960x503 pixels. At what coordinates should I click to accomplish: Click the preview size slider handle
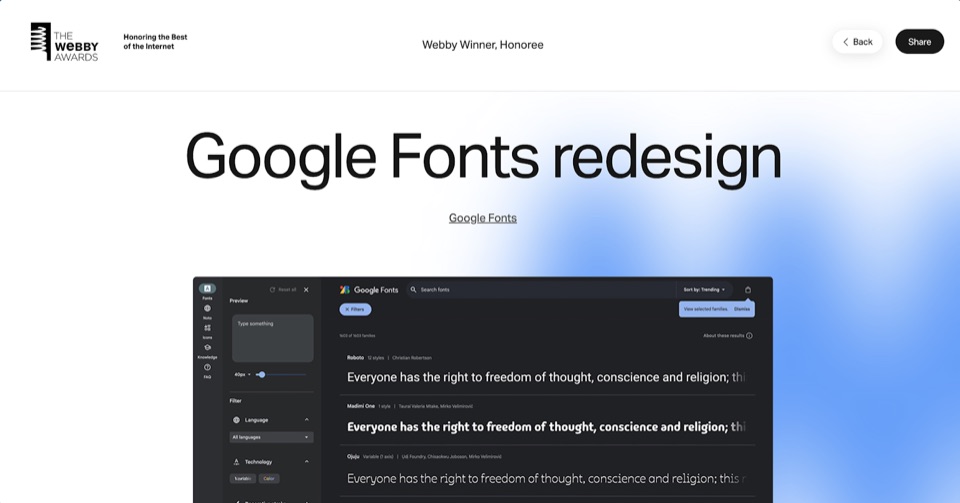tap(261, 374)
